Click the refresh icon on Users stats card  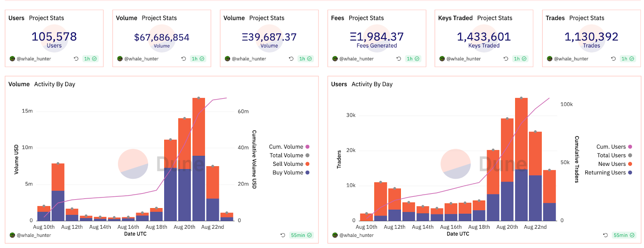76,59
